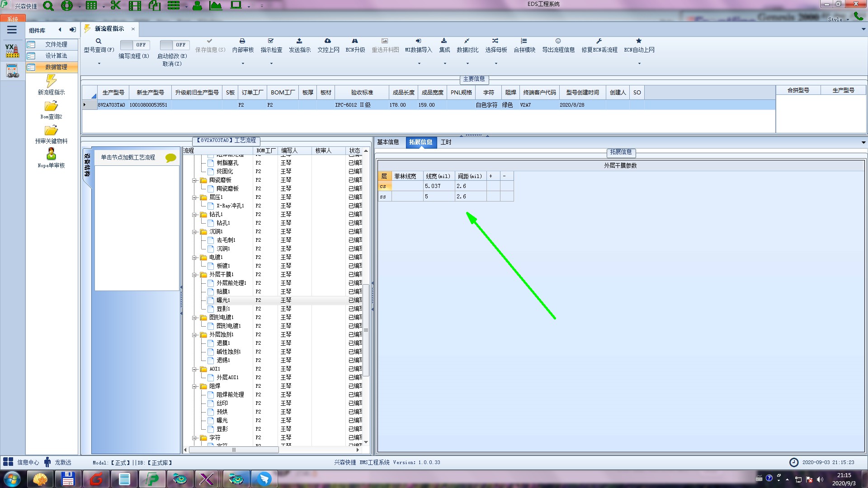868x488 pixels.
Task: Click the 型号查询 search icon
Action: pos(99,41)
